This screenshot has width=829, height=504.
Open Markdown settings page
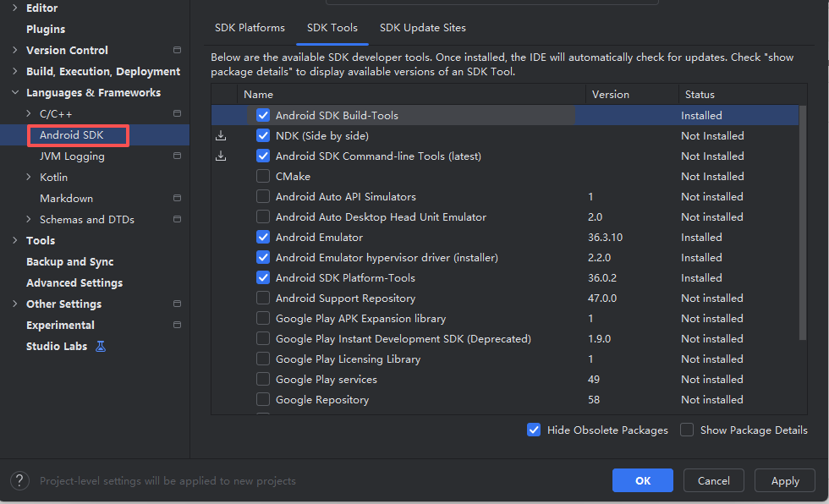tap(66, 199)
